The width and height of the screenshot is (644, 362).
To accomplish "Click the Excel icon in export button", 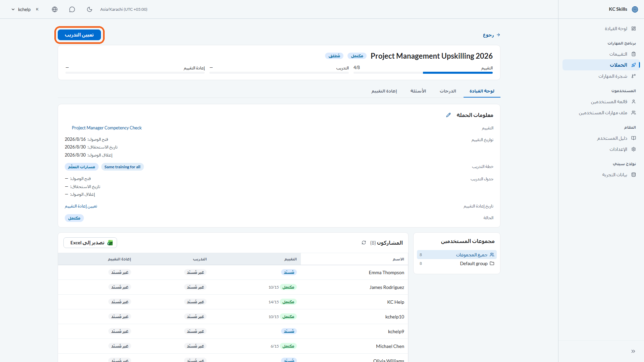I will [x=110, y=243].
